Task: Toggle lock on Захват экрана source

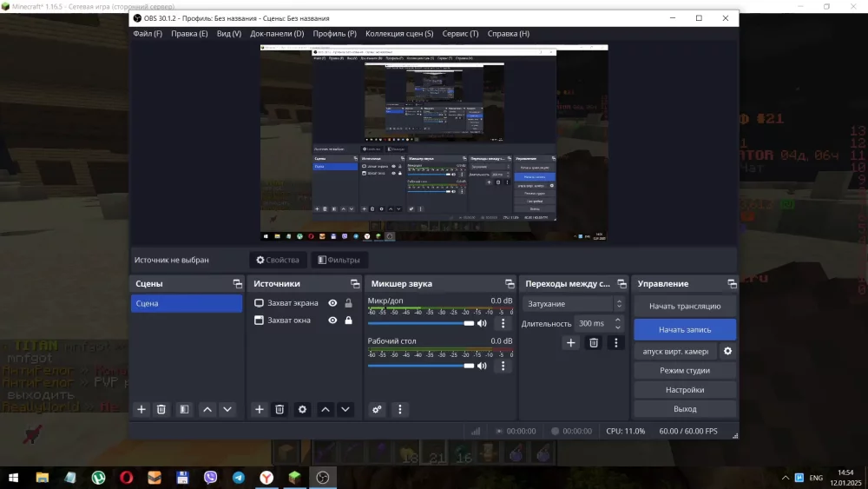Action: pyautogui.click(x=349, y=303)
